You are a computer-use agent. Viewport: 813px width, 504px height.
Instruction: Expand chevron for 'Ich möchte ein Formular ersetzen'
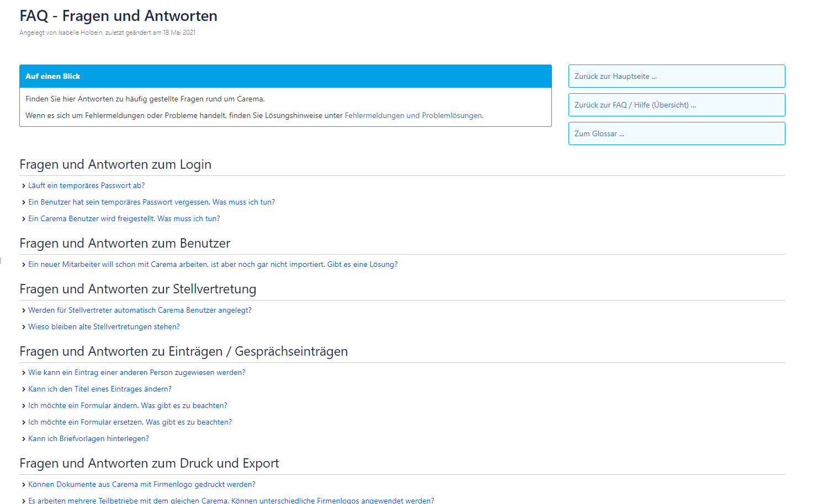pyautogui.click(x=24, y=423)
